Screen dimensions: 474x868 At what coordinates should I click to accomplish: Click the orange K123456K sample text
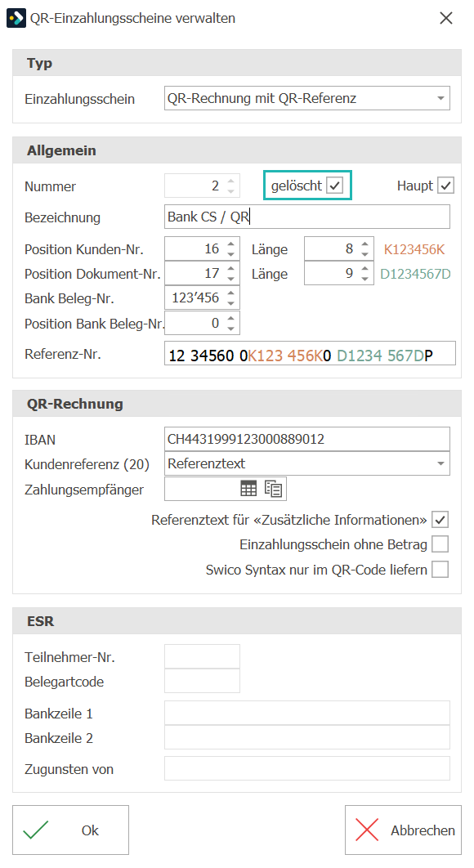[414, 249]
